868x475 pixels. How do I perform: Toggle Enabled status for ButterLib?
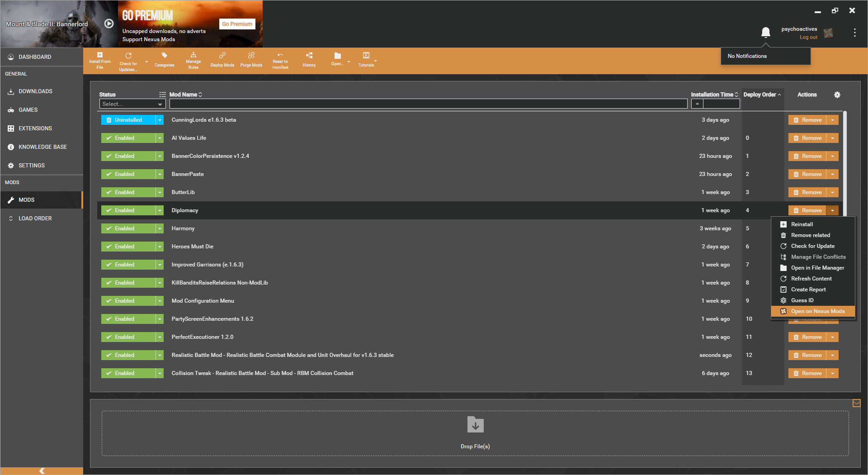128,192
